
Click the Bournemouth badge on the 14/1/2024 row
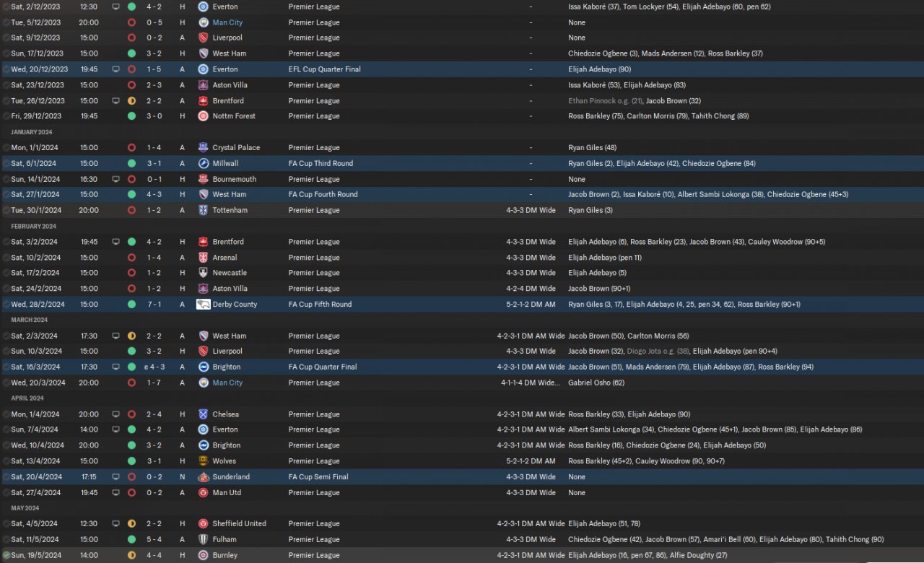tap(204, 179)
